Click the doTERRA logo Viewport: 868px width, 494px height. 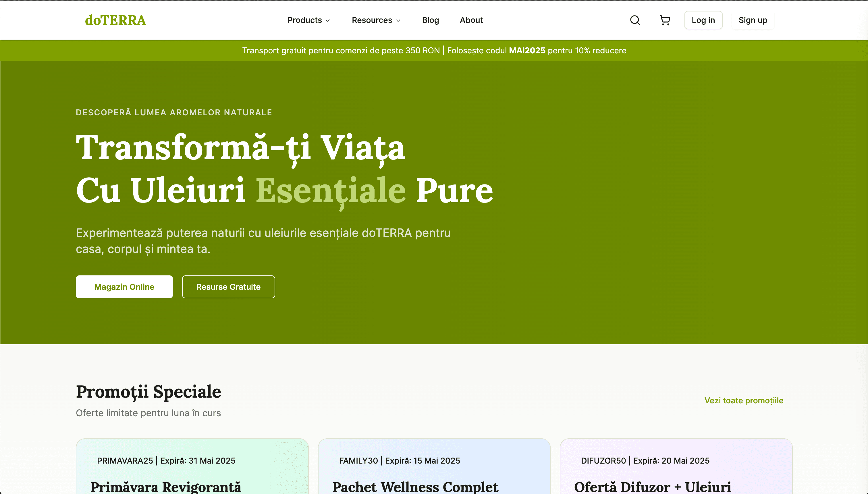click(x=115, y=20)
